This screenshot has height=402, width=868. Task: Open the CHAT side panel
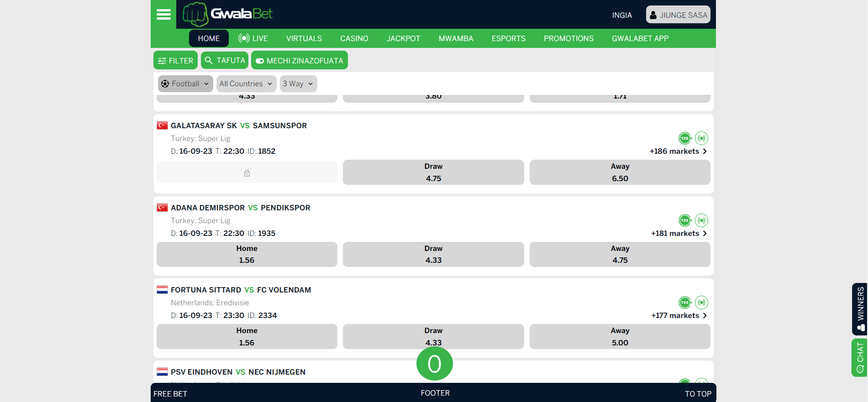click(860, 357)
